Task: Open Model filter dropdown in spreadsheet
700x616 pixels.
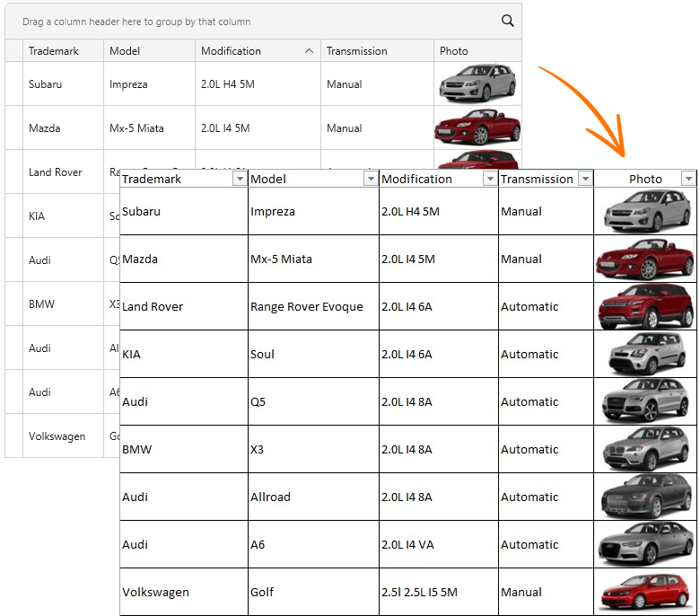Action: coord(371,179)
